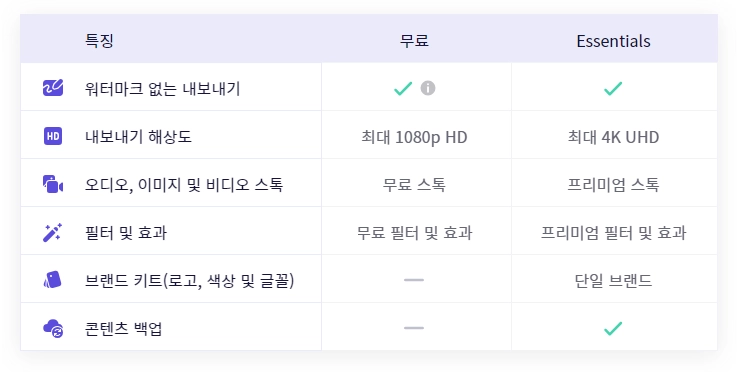Click the 단일 브랜드 text
The width and height of the screenshot is (740, 372).
(x=613, y=280)
